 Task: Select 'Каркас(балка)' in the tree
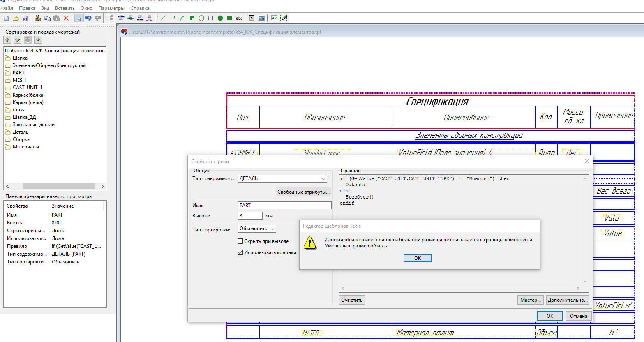pos(28,95)
